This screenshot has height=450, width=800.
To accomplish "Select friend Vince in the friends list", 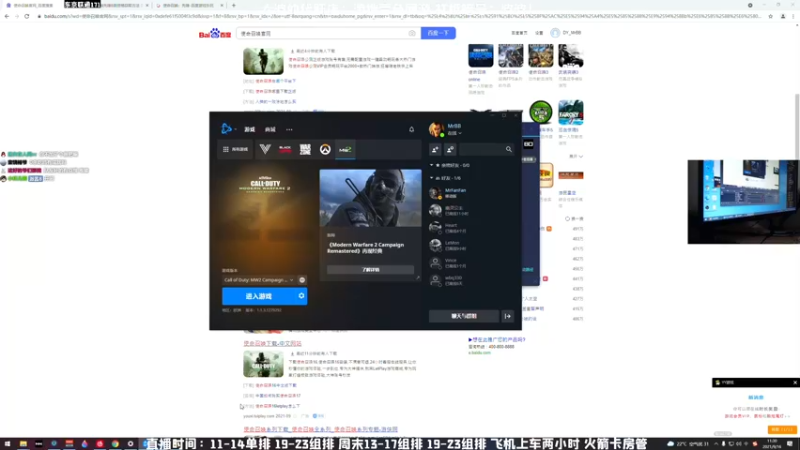I will click(x=472, y=263).
